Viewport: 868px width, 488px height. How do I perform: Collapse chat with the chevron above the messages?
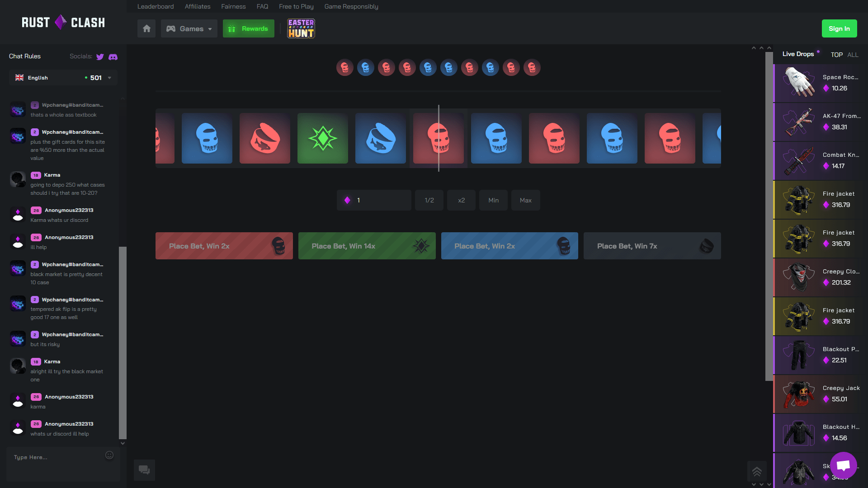pyautogui.click(x=123, y=98)
